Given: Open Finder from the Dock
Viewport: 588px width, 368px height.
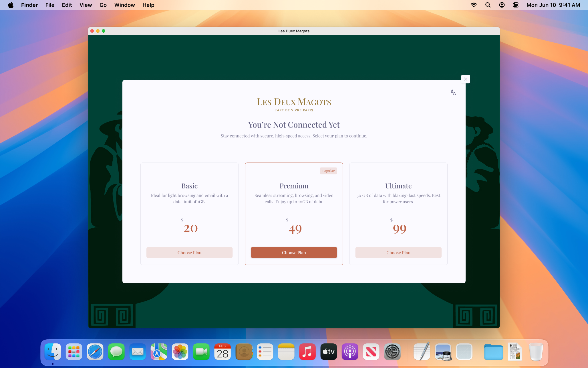Looking at the screenshot, I should (x=53, y=352).
